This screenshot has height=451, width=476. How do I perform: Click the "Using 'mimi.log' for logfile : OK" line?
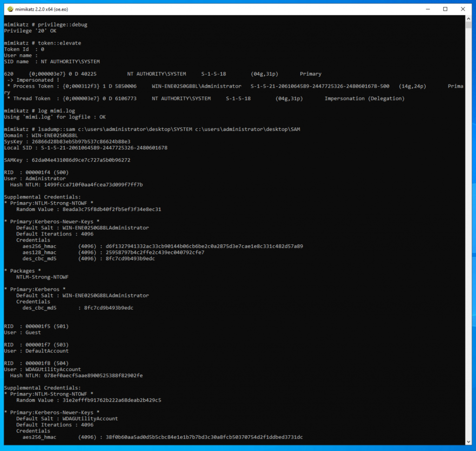[55, 117]
